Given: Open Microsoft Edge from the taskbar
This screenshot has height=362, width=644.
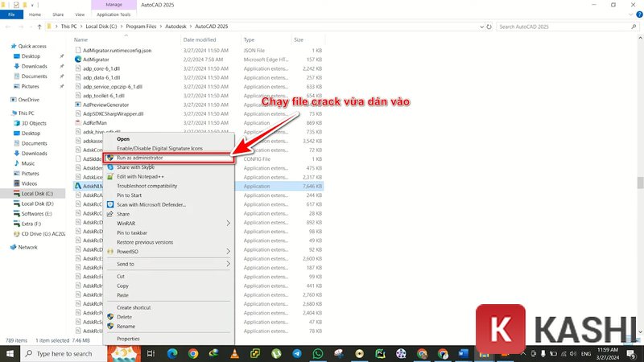Looking at the screenshot, I should 172,353.
